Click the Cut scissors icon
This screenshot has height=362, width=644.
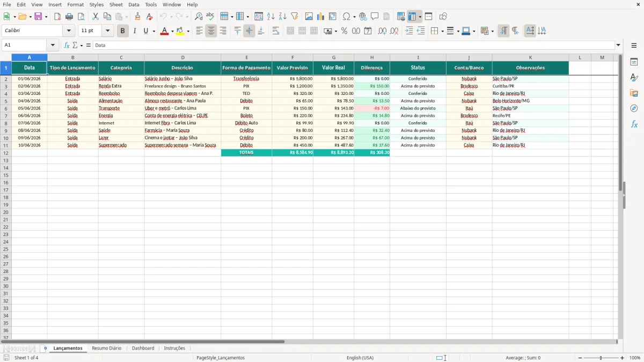pyautogui.click(x=96, y=17)
